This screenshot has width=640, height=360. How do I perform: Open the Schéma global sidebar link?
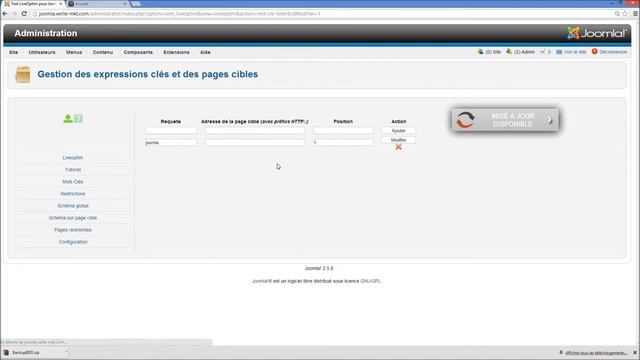[x=73, y=206]
